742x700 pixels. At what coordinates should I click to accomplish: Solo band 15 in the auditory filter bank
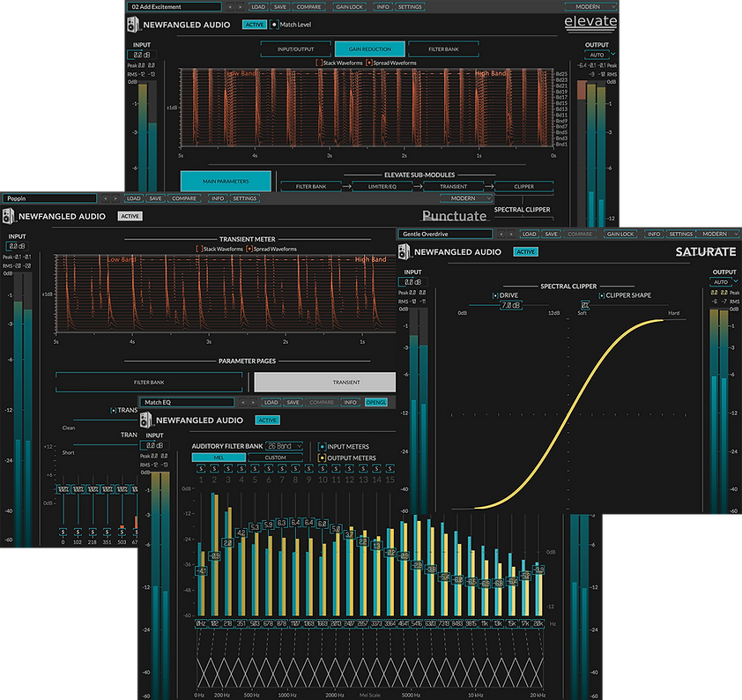click(390, 468)
